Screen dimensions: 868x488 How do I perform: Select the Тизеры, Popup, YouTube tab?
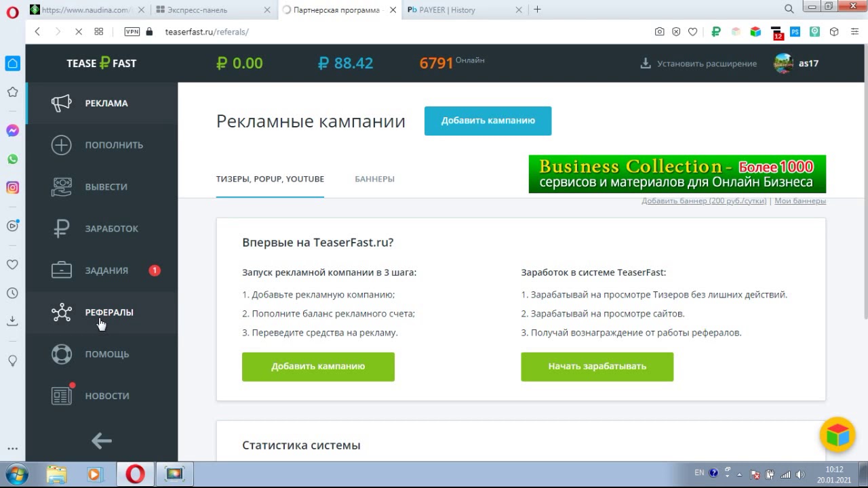click(270, 179)
